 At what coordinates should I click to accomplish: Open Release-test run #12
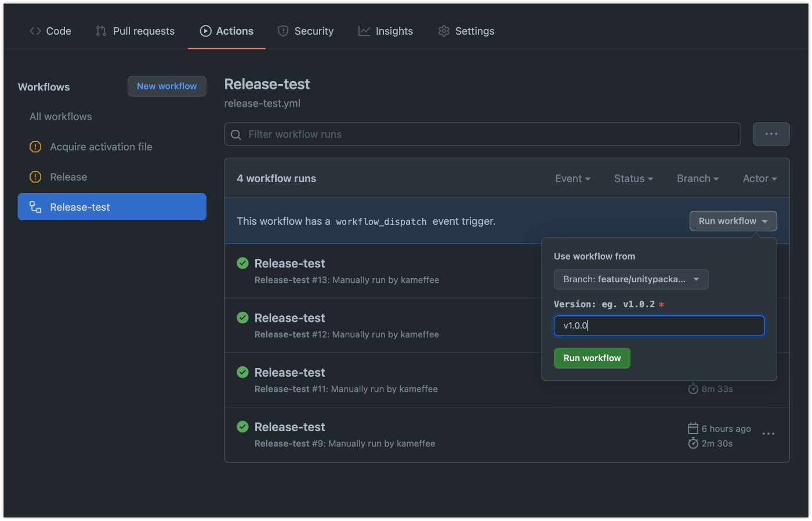point(289,318)
